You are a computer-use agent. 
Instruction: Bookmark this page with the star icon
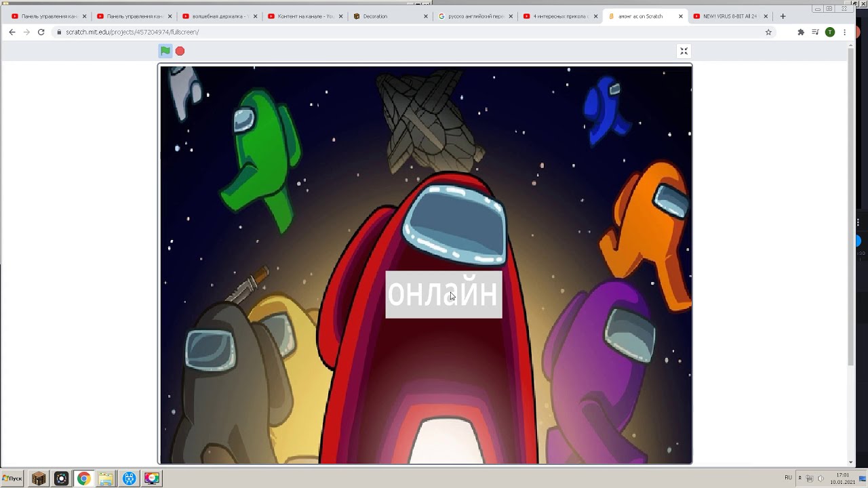point(768,32)
